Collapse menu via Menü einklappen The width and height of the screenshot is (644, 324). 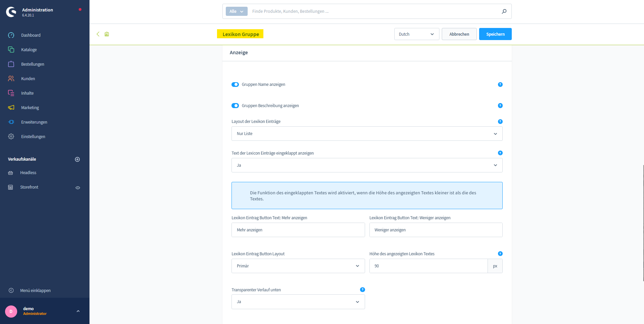coord(35,290)
